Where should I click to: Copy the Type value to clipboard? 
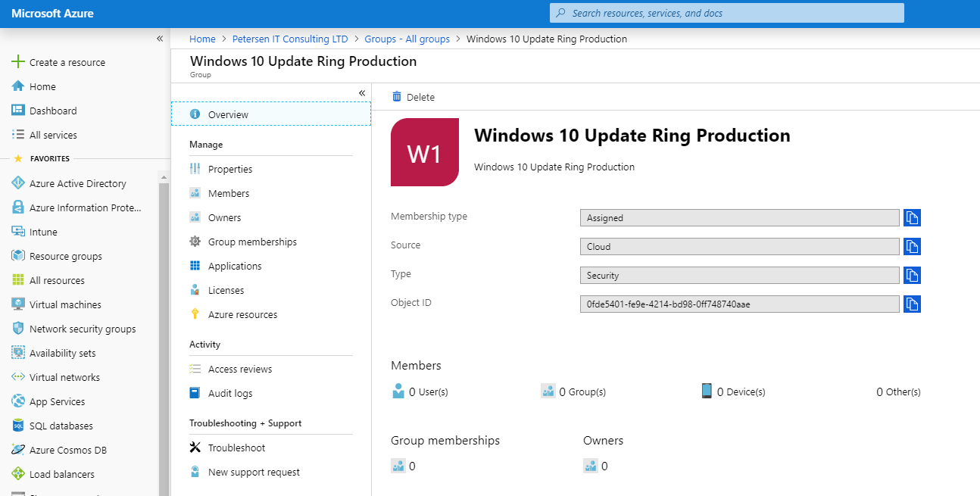[x=912, y=276]
